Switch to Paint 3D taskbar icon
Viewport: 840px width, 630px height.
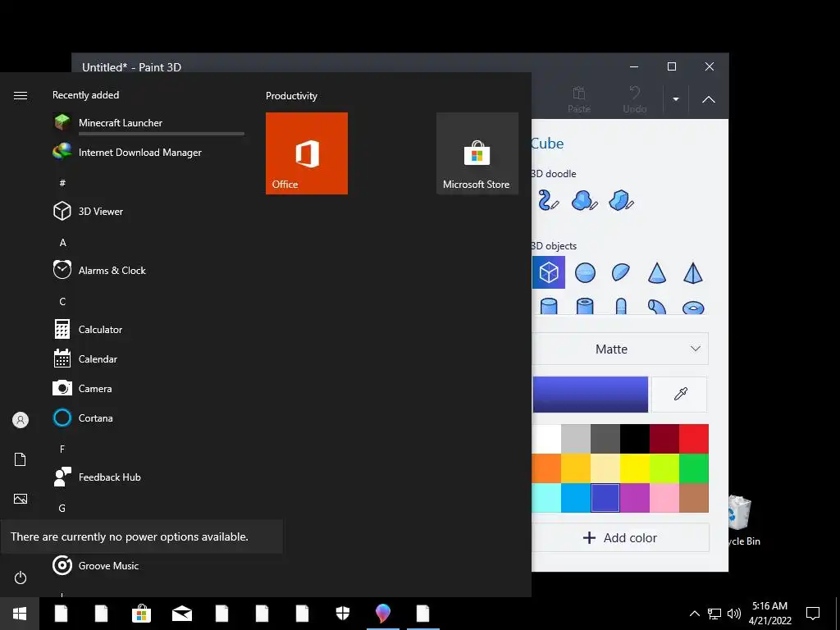[x=382, y=614]
